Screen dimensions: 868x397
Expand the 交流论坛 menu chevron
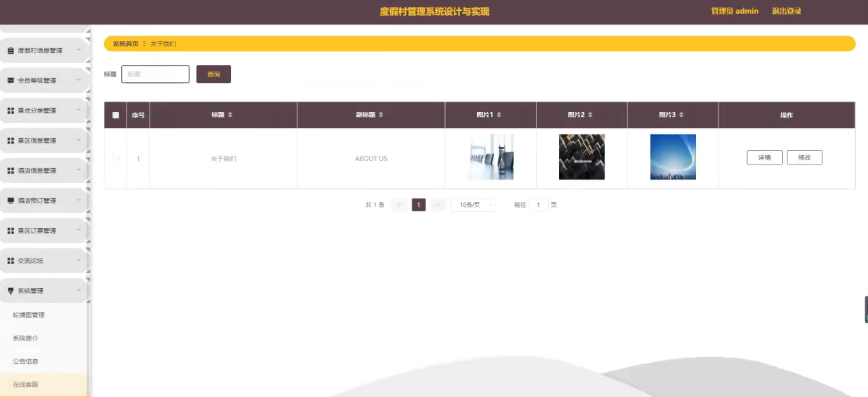(78, 260)
